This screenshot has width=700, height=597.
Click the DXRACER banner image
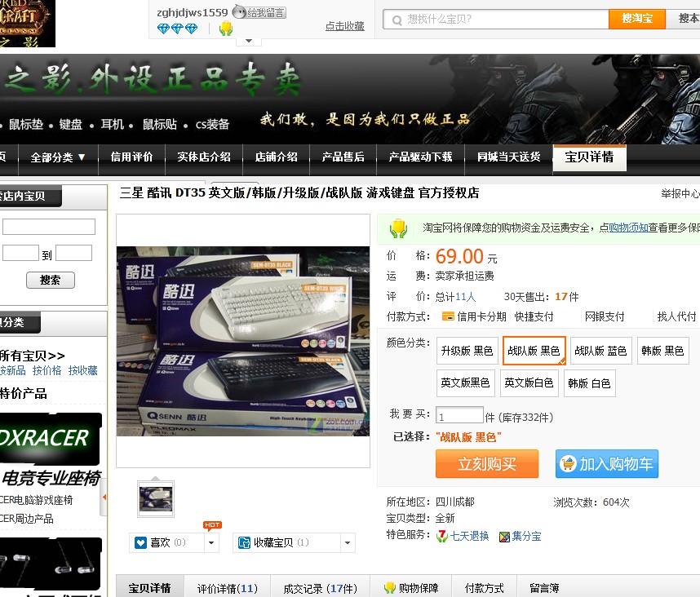(x=51, y=439)
